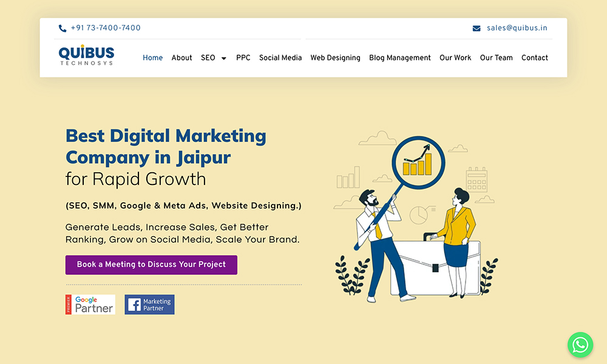Open the Social Media menu item
This screenshot has width=607, height=364.
(x=280, y=58)
